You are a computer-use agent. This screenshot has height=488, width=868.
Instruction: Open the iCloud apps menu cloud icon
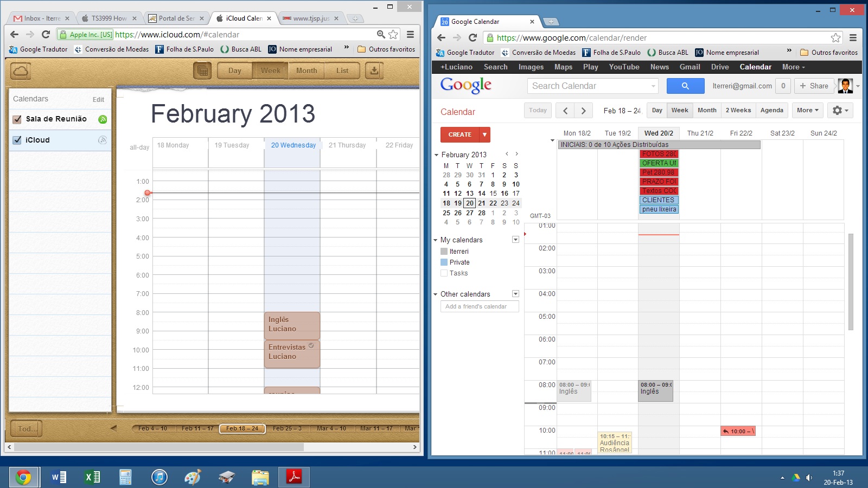click(21, 71)
